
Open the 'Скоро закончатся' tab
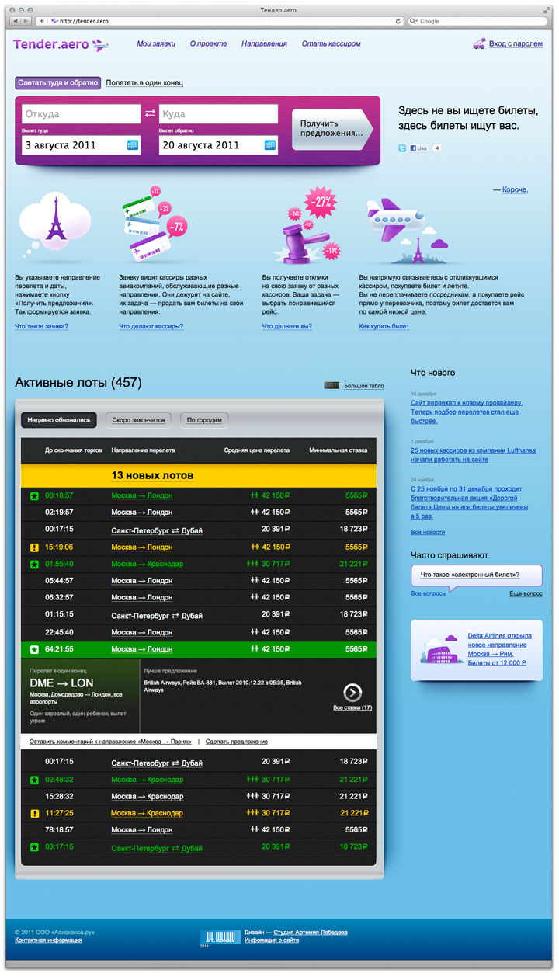(x=138, y=420)
